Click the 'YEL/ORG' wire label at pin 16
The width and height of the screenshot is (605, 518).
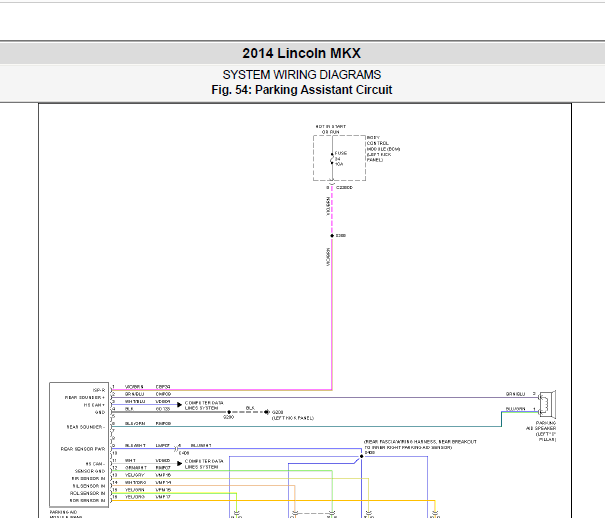coord(135,497)
